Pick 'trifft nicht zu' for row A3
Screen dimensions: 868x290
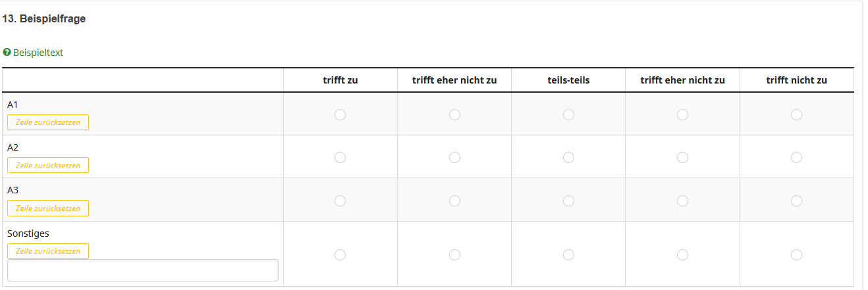[796, 201]
